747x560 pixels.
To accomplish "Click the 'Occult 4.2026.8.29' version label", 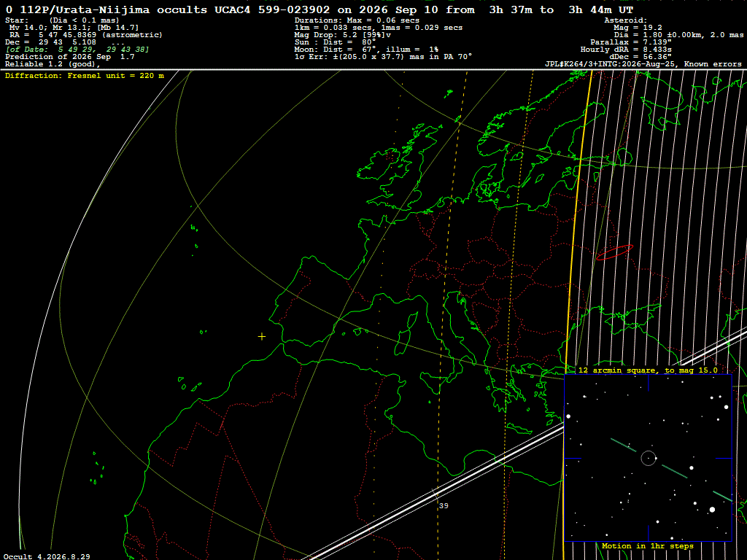I will (47, 556).
